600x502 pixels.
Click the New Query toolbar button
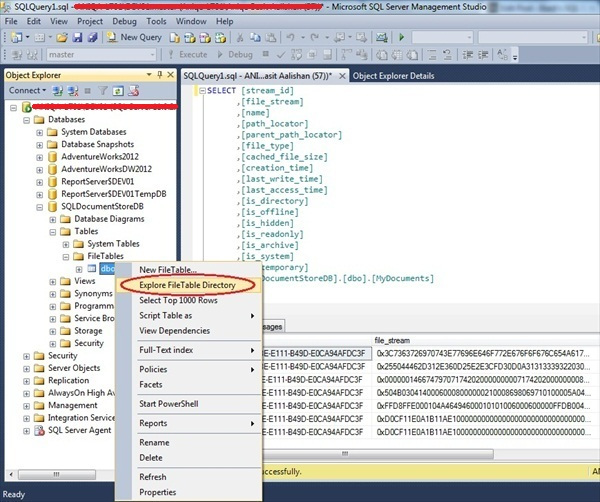(x=135, y=37)
